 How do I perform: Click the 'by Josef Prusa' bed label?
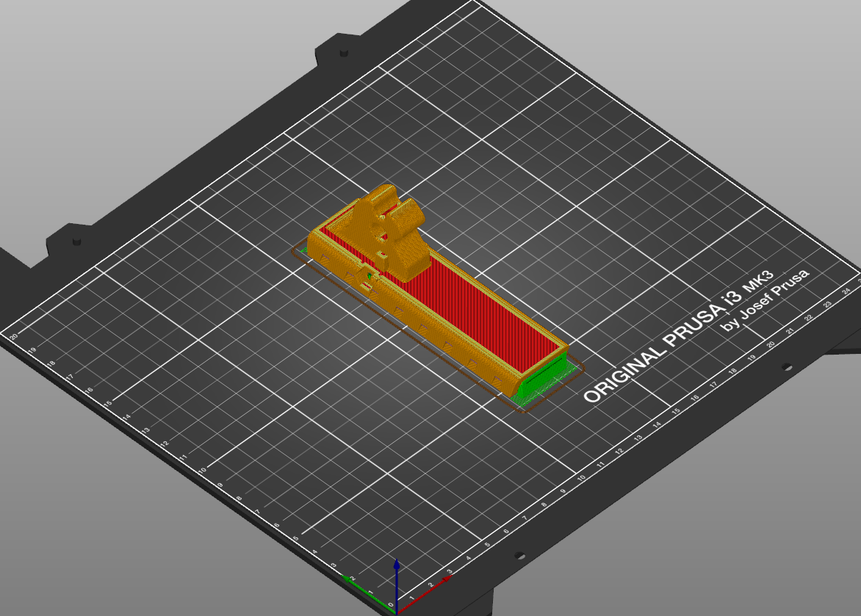click(x=765, y=300)
